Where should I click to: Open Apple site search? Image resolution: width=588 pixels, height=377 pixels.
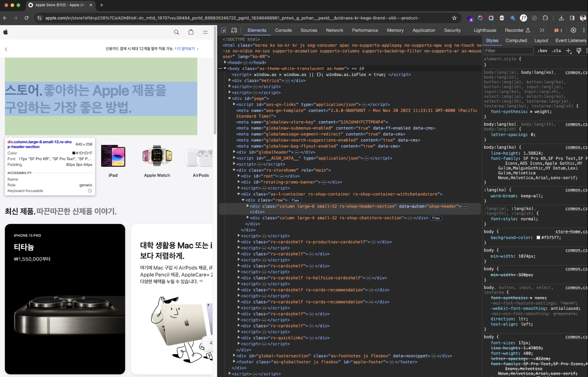click(x=176, y=32)
